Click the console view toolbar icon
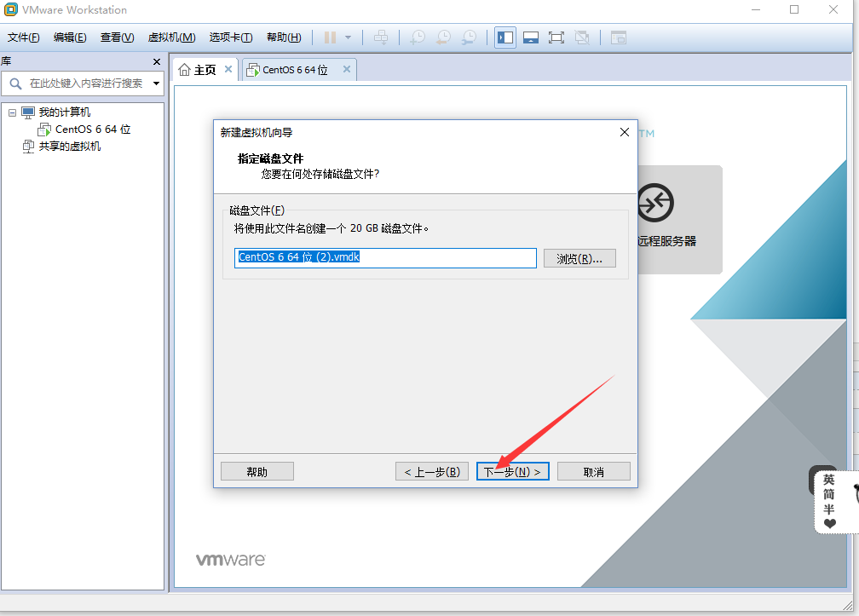The height and width of the screenshot is (616, 859). (x=619, y=37)
